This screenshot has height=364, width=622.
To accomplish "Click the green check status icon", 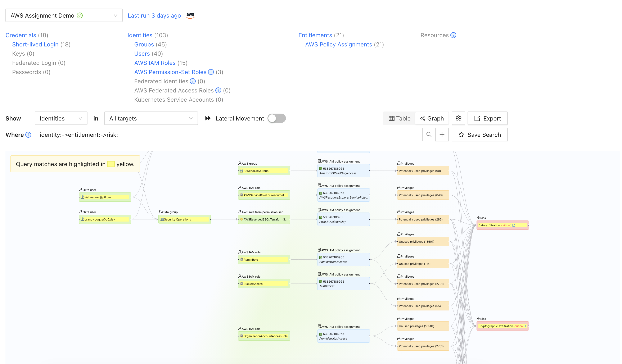I will click(x=80, y=15).
